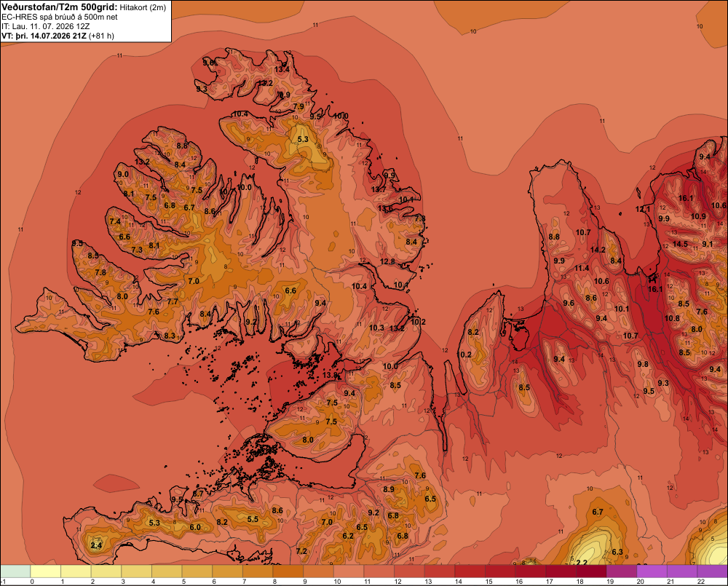Select the '12.1' temperature label
728x586 pixels.
point(643,210)
